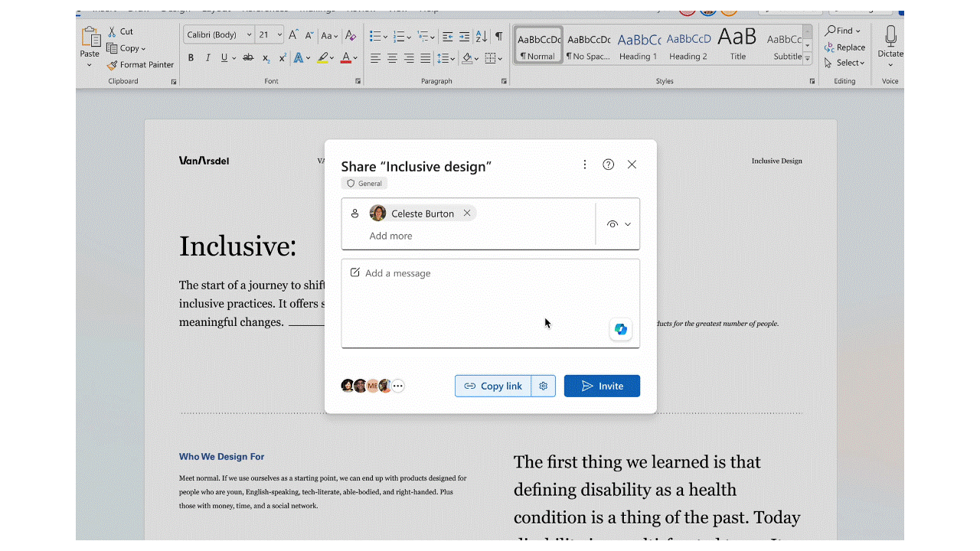980x551 pixels.
Task: Toggle bold formatting
Action: [x=191, y=58]
